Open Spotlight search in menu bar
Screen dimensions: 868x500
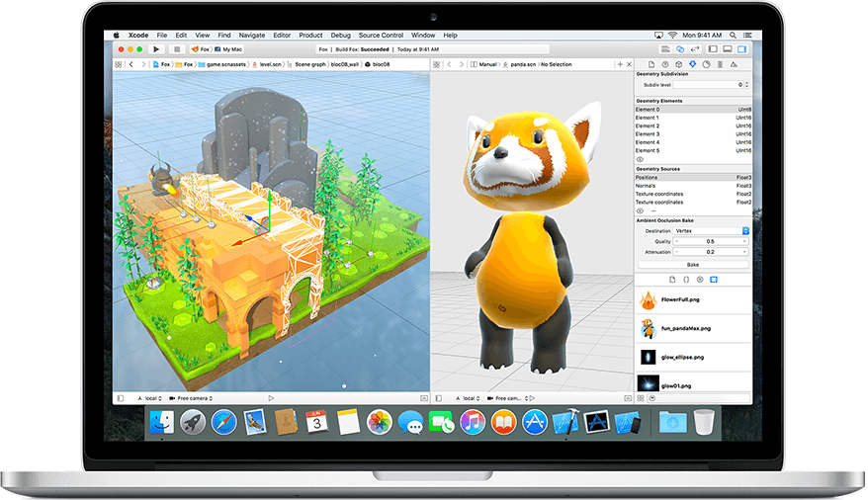pos(733,35)
